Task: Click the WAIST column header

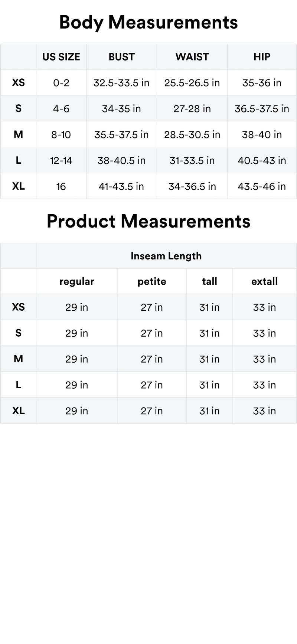Action: [192, 57]
